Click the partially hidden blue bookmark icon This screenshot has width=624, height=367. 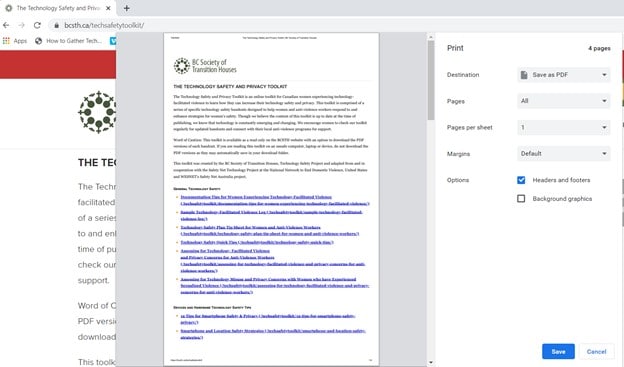click(113, 41)
